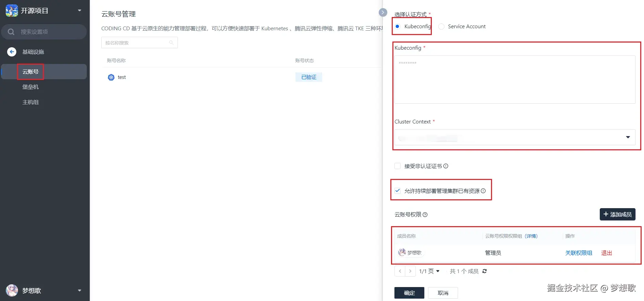Open the 堡垒机 sidebar item
This screenshot has height=301, width=644.
[31, 87]
